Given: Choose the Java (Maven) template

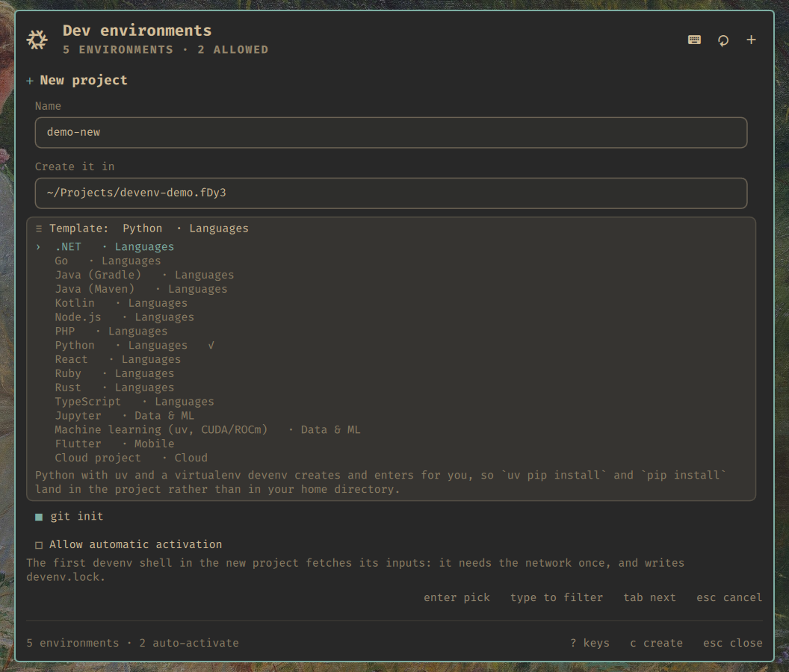Looking at the screenshot, I should tap(391, 289).
